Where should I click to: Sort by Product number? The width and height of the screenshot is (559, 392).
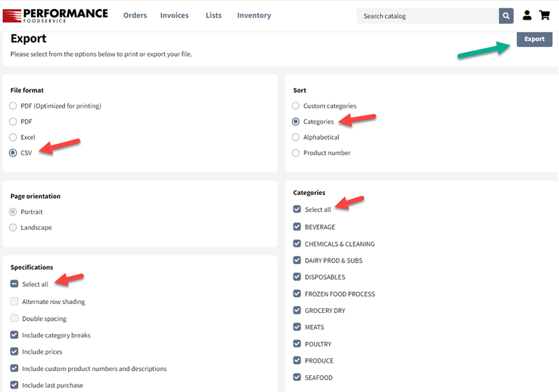(296, 153)
